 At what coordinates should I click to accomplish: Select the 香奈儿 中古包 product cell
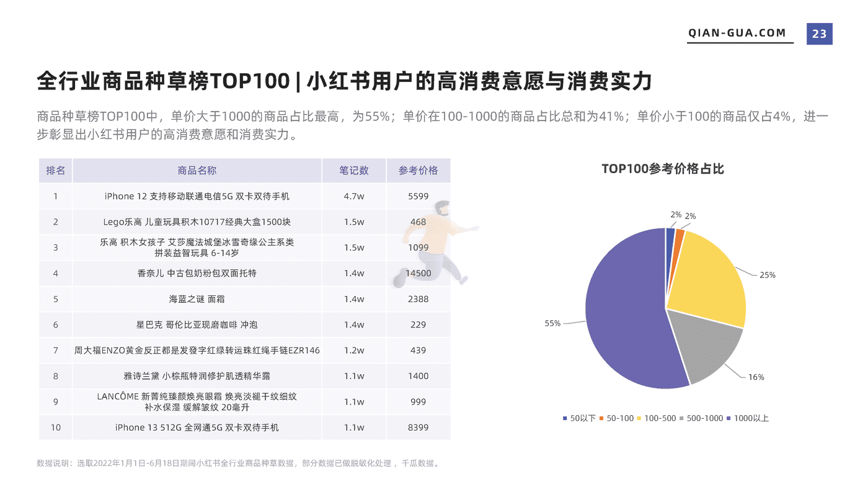(x=197, y=273)
